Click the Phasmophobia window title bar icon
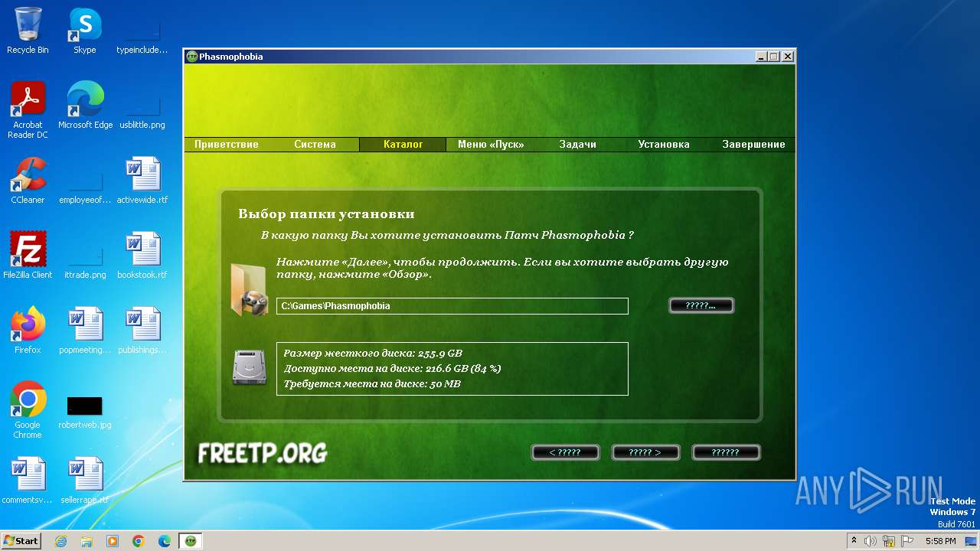 coord(192,57)
